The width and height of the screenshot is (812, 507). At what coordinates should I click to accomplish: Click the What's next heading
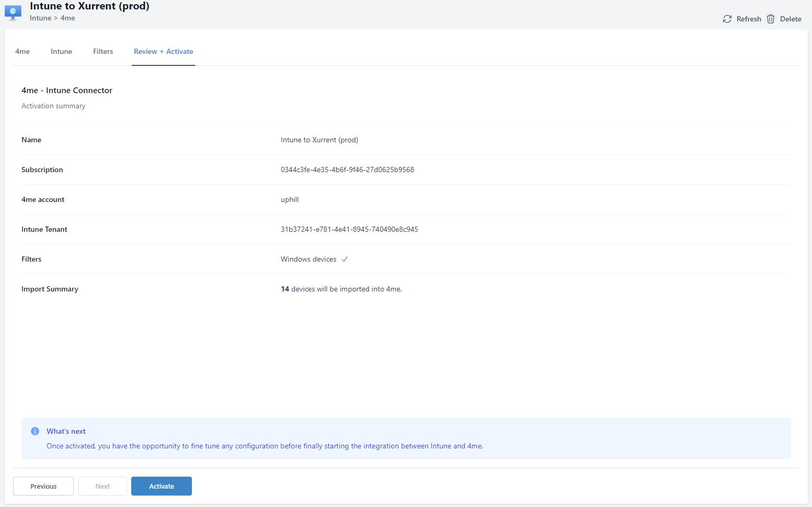pos(66,431)
